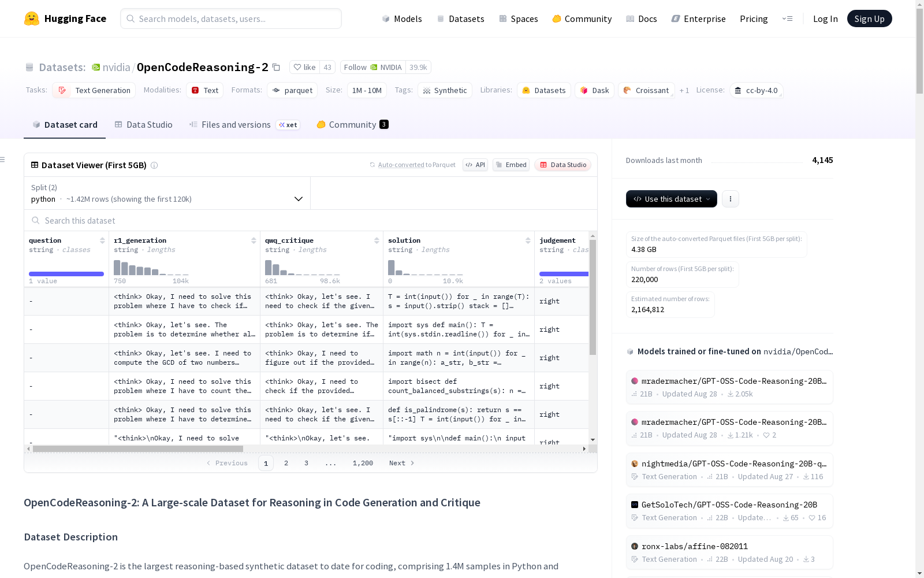The width and height of the screenshot is (924, 578).
Task: Sort the question column
Action: coord(102,240)
